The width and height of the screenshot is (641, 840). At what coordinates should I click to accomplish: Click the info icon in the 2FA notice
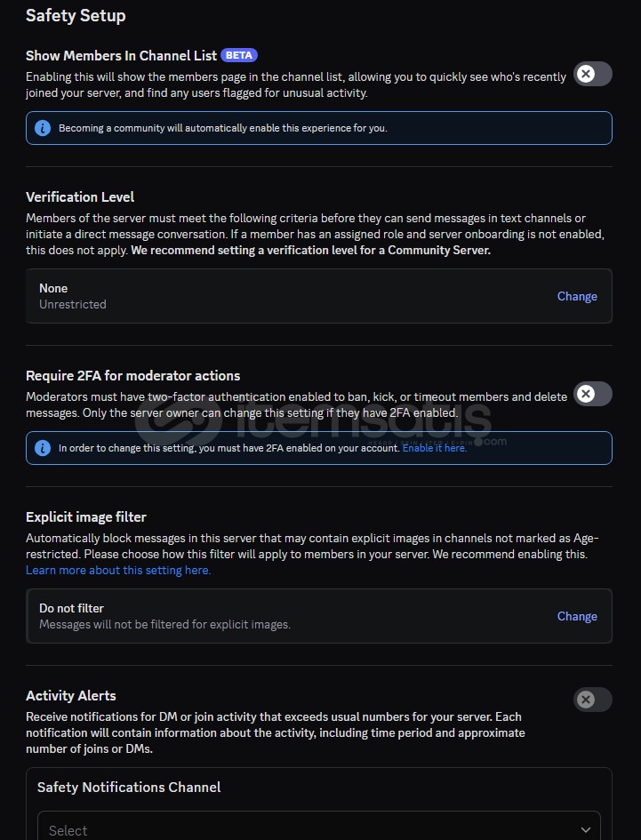(x=43, y=448)
